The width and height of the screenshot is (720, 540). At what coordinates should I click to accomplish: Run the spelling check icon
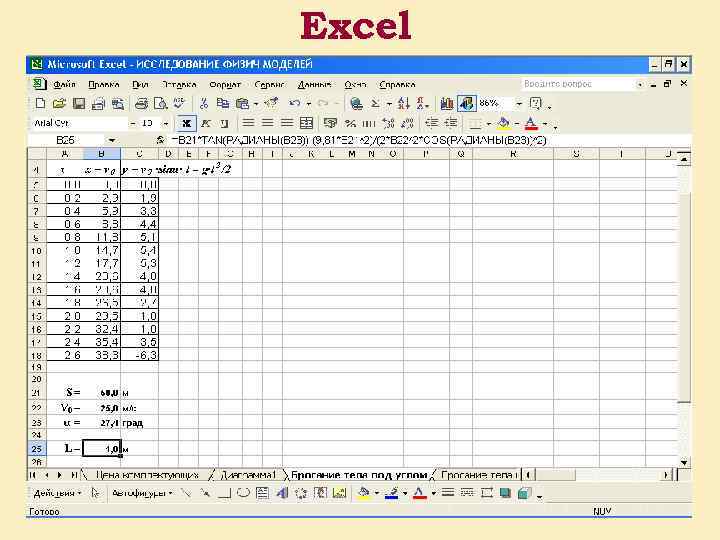coord(179,103)
